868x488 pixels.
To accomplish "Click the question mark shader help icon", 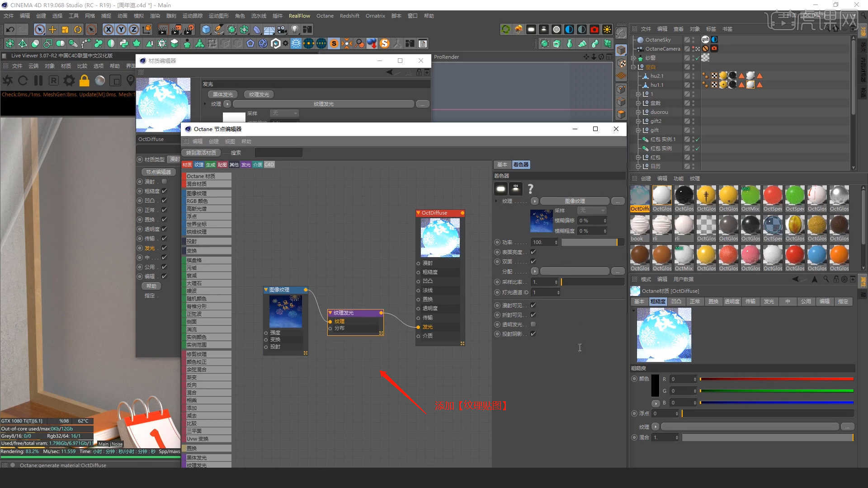I will coord(530,189).
